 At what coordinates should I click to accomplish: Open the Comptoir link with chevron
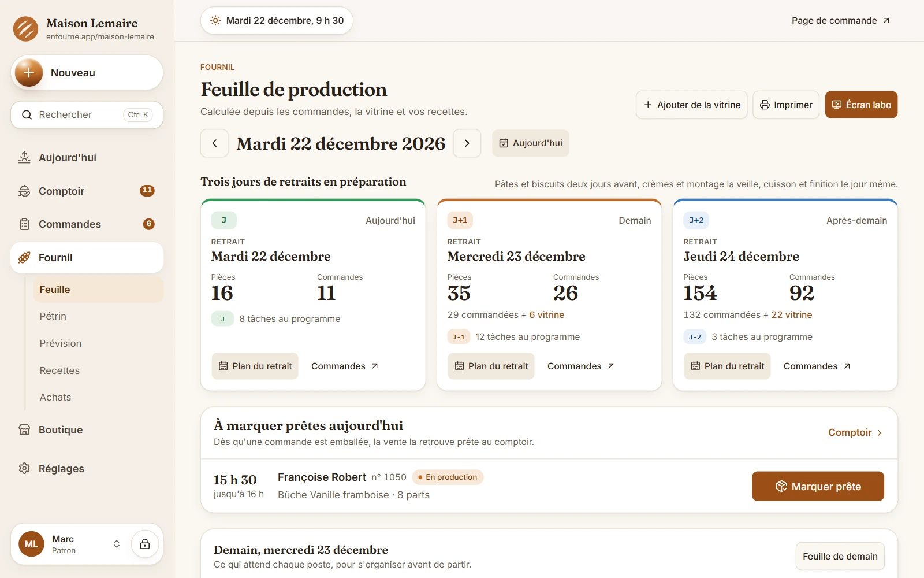[855, 432]
